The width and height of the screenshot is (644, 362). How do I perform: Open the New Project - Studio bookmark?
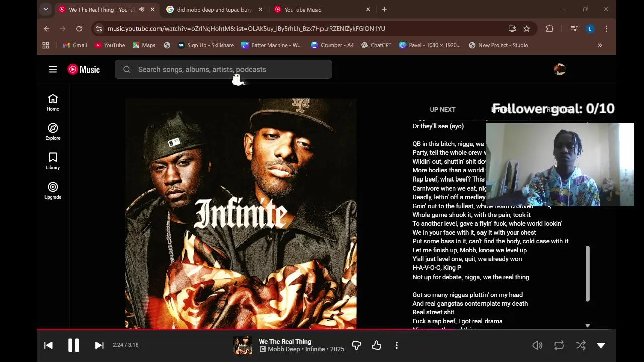(498, 45)
